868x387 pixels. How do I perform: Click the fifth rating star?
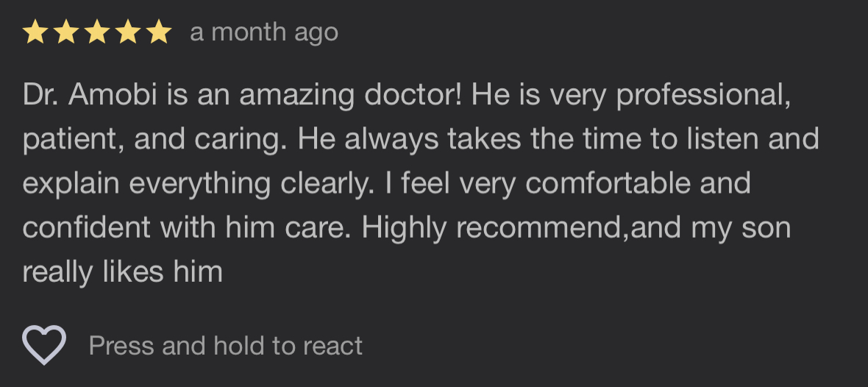point(158,32)
